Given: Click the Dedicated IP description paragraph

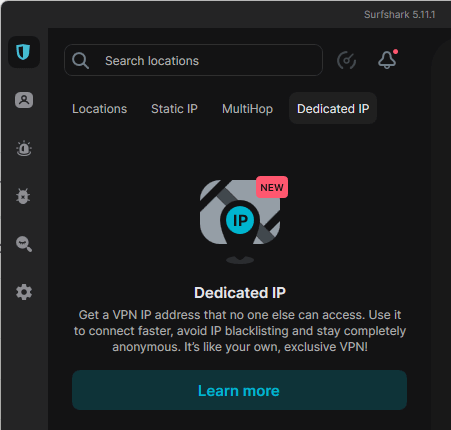Looking at the screenshot, I should pyautogui.click(x=240, y=331).
